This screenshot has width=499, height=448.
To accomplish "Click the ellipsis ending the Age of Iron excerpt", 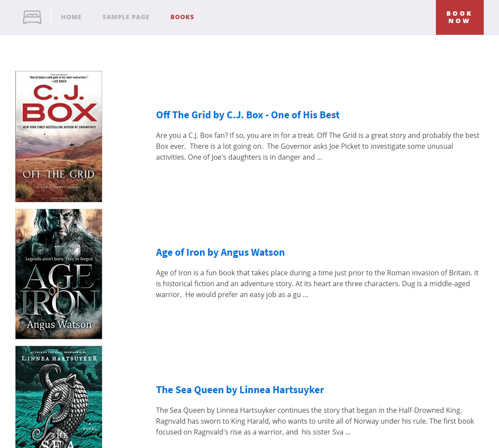I will coord(306,294).
